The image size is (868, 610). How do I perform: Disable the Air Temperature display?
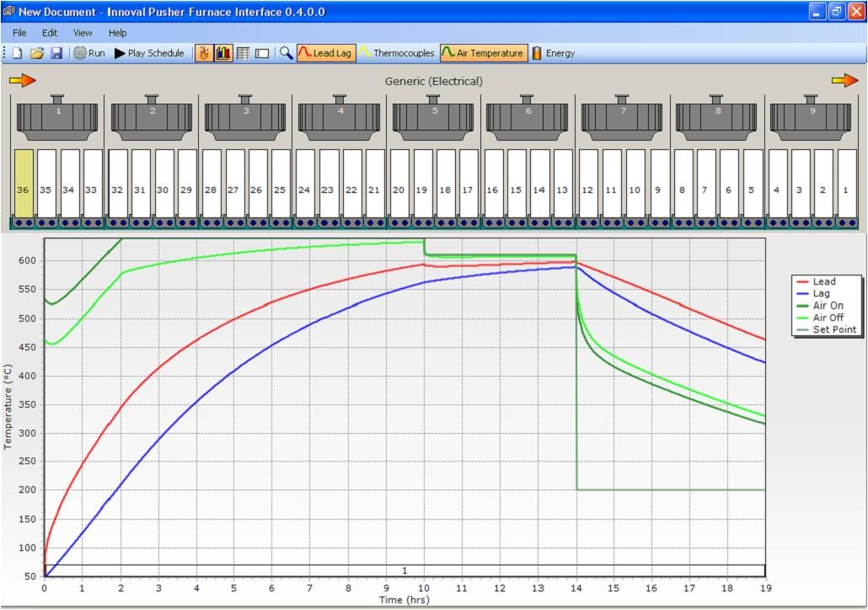tap(485, 52)
